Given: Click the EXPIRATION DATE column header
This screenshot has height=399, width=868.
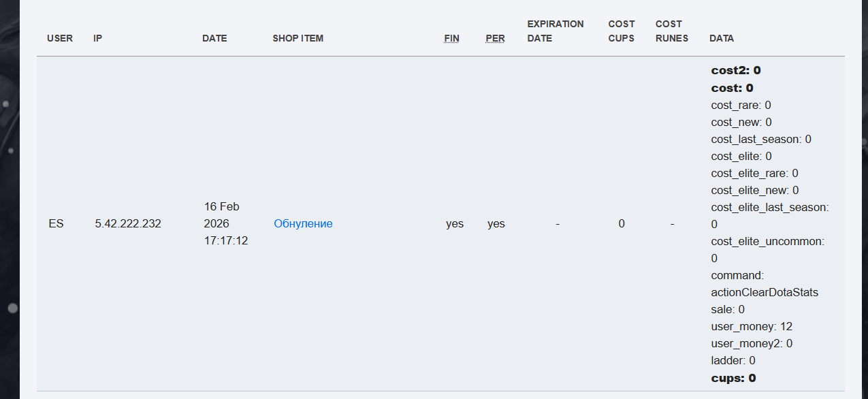Looking at the screenshot, I should point(555,31).
